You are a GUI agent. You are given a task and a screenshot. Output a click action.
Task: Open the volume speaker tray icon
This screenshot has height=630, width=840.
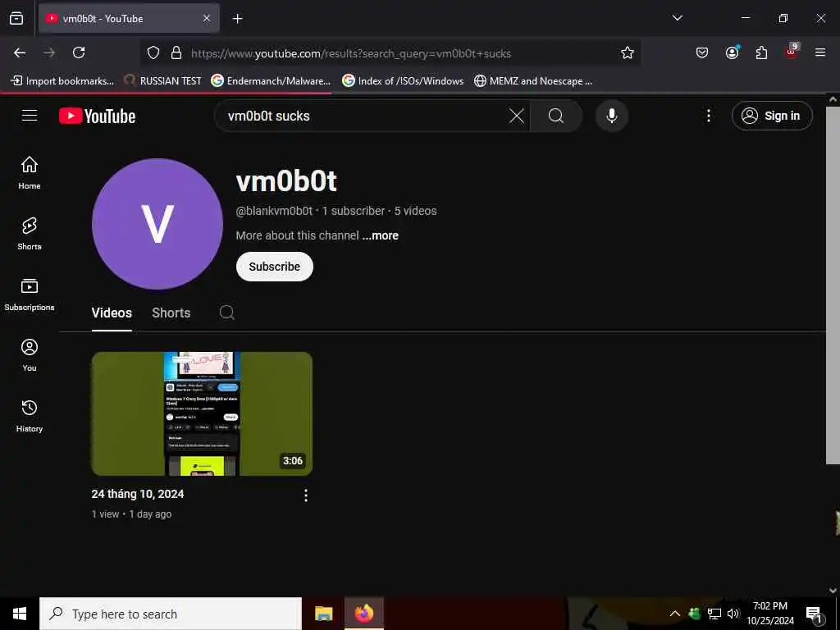[733, 614]
